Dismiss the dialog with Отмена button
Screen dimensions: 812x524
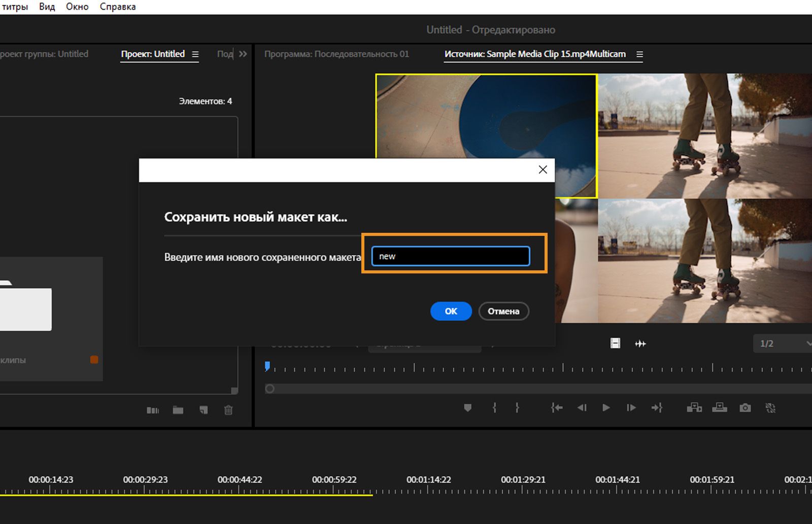pos(503,311)
